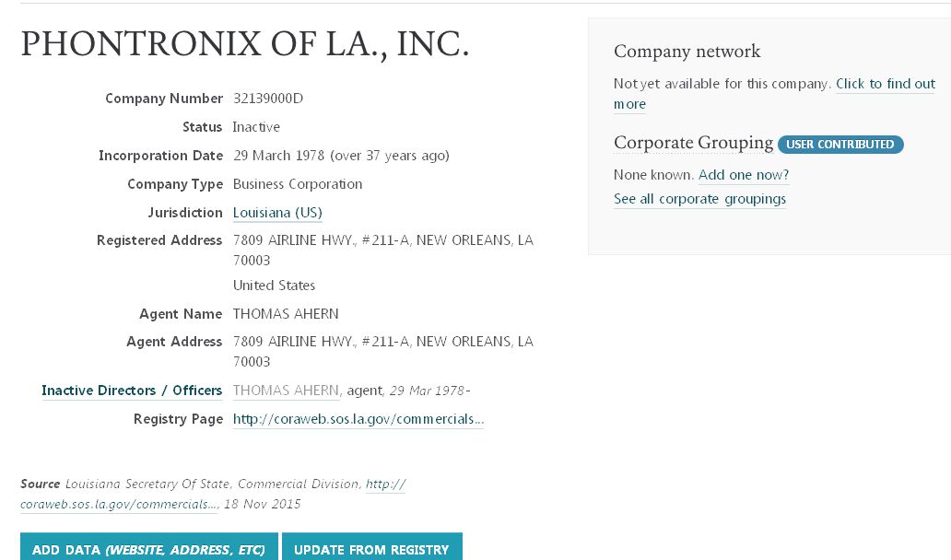The height and width of the screenshot is (560, 951).
Task: Click the coraweb.sos.la.gov registry URL text
Action: pos(358,419)
